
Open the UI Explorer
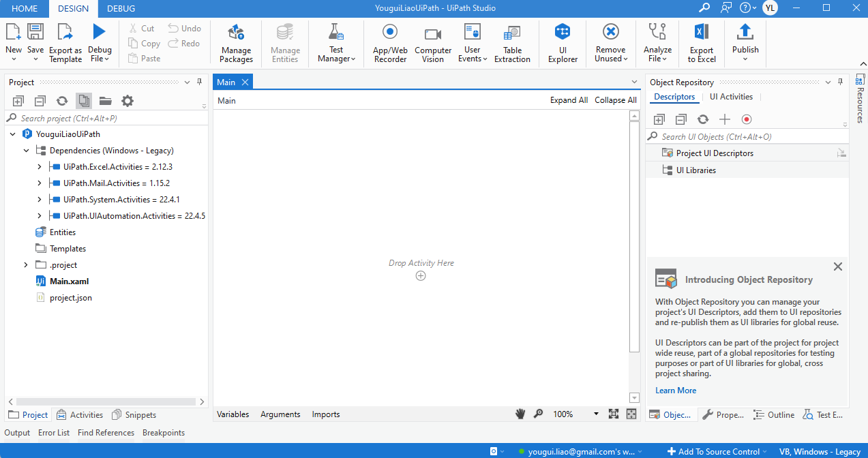tap(562, 43)
